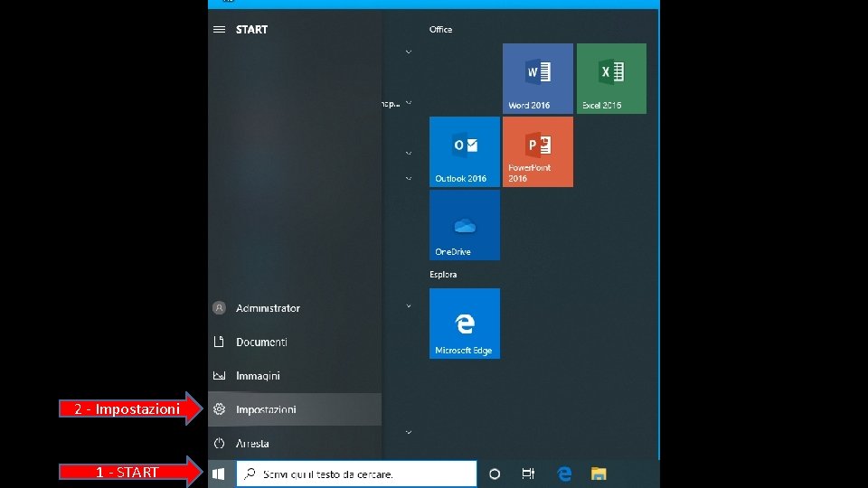
Task: Open the Immagini folder entry
Action: (295, 376)
